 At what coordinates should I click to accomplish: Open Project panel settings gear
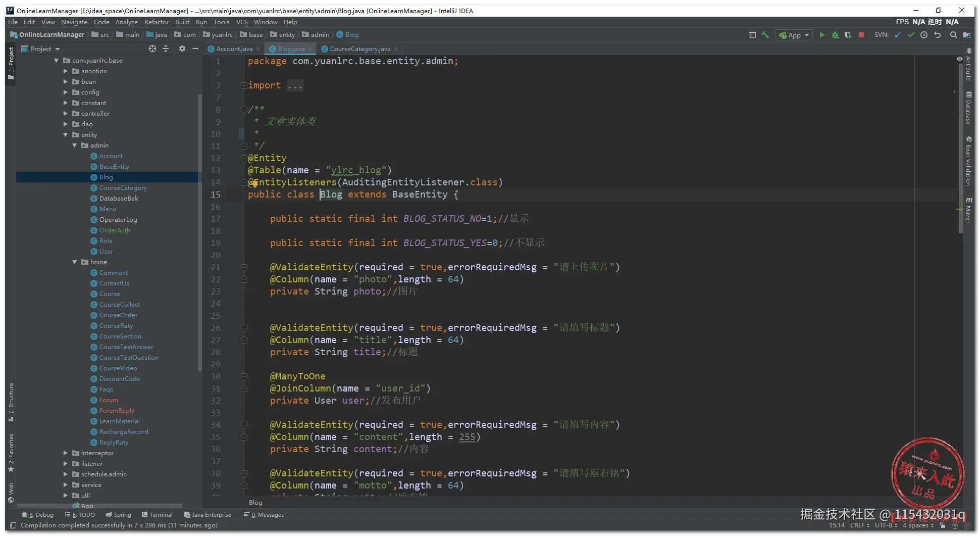pos(182,48)
